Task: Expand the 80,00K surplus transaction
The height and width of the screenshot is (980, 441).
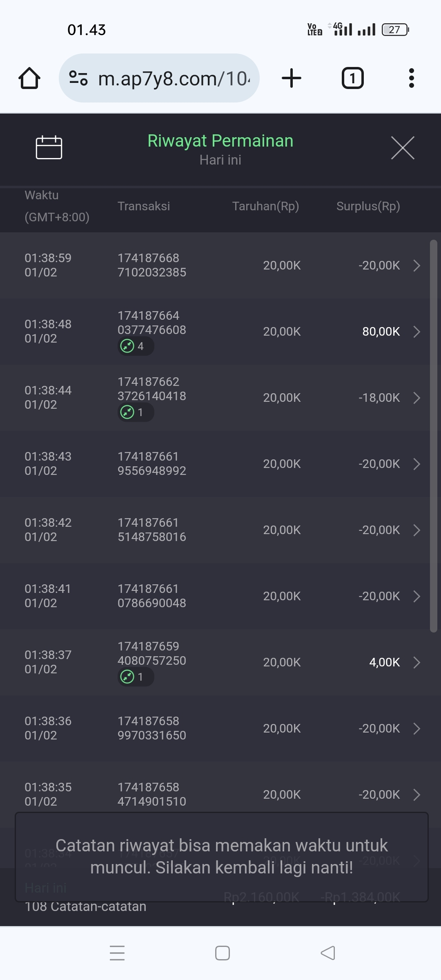Action: coord(416,332)
